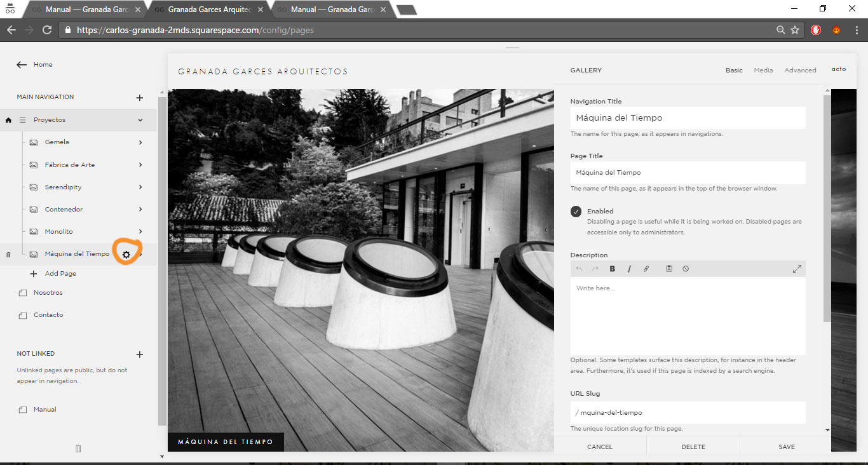Switch to the Basic tab
868x465 pixels.
tap(734, 71)
